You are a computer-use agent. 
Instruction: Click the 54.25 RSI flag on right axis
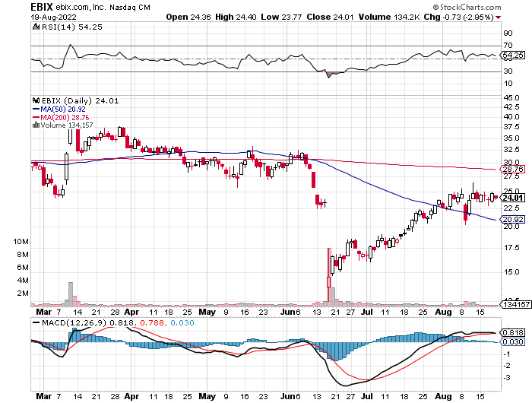[513, 55]
